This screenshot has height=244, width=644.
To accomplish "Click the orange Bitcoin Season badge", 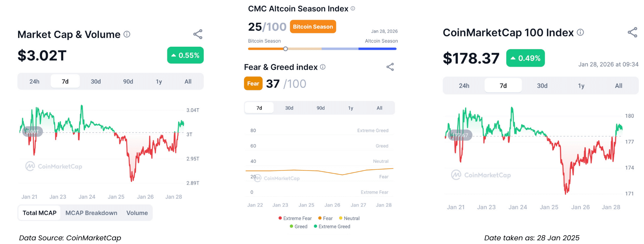I will [x=313, y=27].
